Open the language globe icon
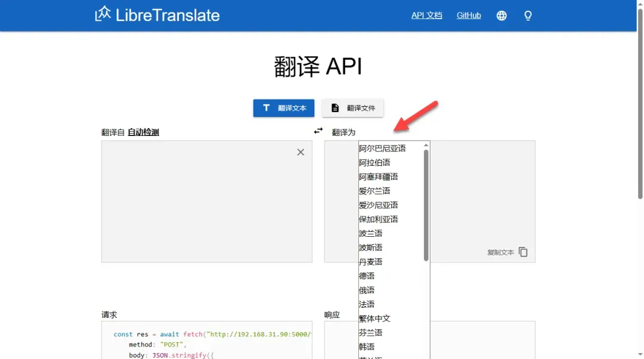 [x=501, y=16]
